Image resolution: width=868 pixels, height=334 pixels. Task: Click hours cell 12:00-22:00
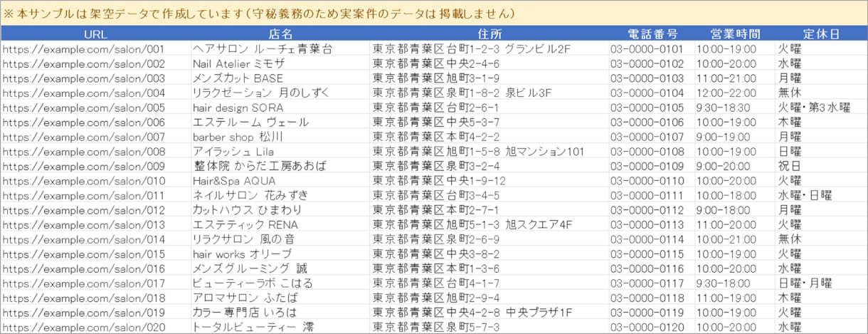(x=735, y=93)
